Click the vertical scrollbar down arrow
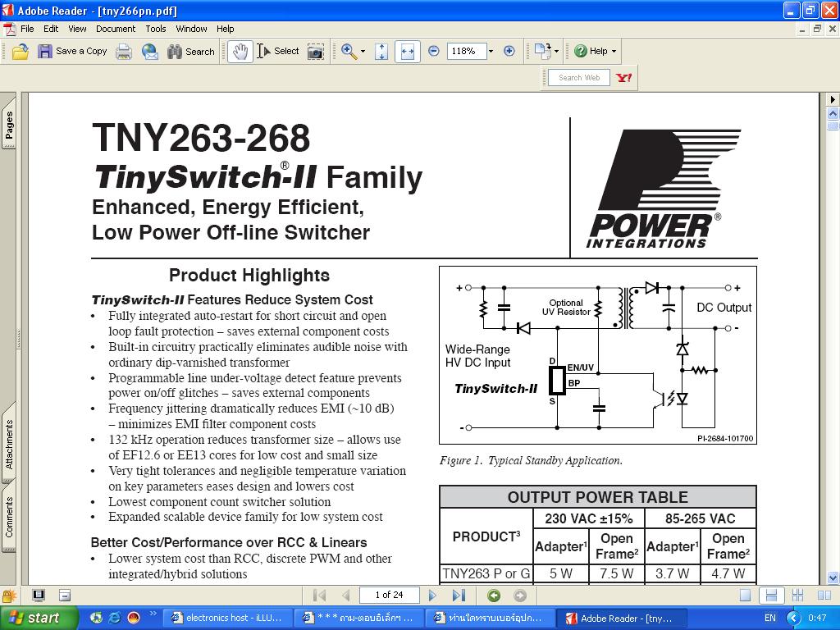 833,577
